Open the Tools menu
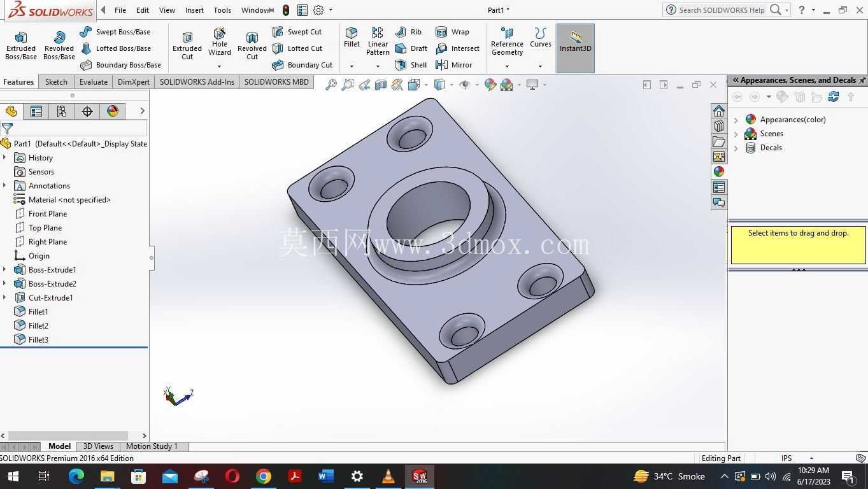Image resolution: width=868 pixels, height=489 pixels. click(222, 10)
